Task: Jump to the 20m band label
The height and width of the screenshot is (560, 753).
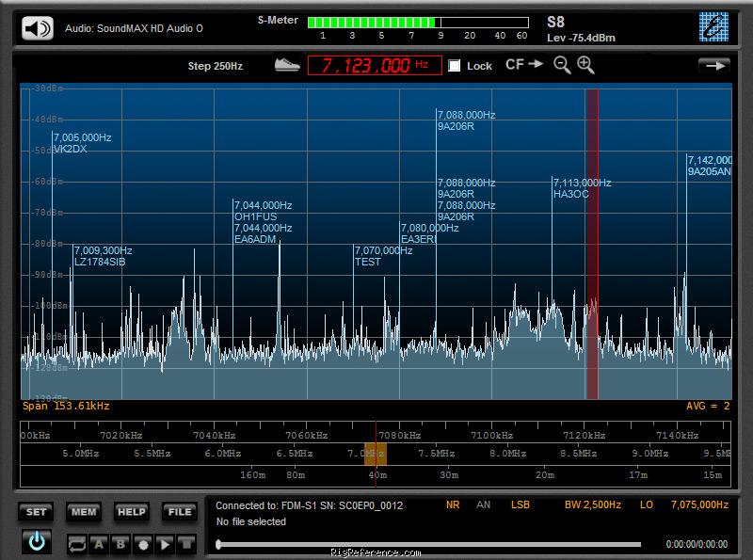Action: (x=545, y=475)
